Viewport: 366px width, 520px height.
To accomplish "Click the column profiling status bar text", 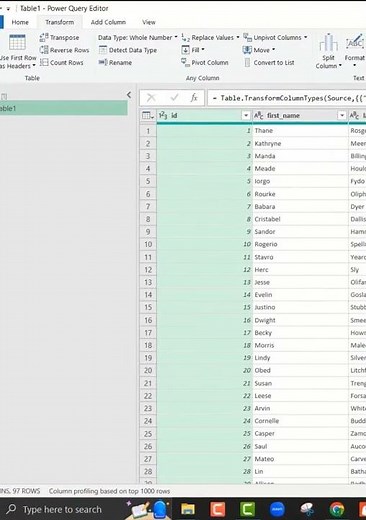I will (x=109, y=491).
